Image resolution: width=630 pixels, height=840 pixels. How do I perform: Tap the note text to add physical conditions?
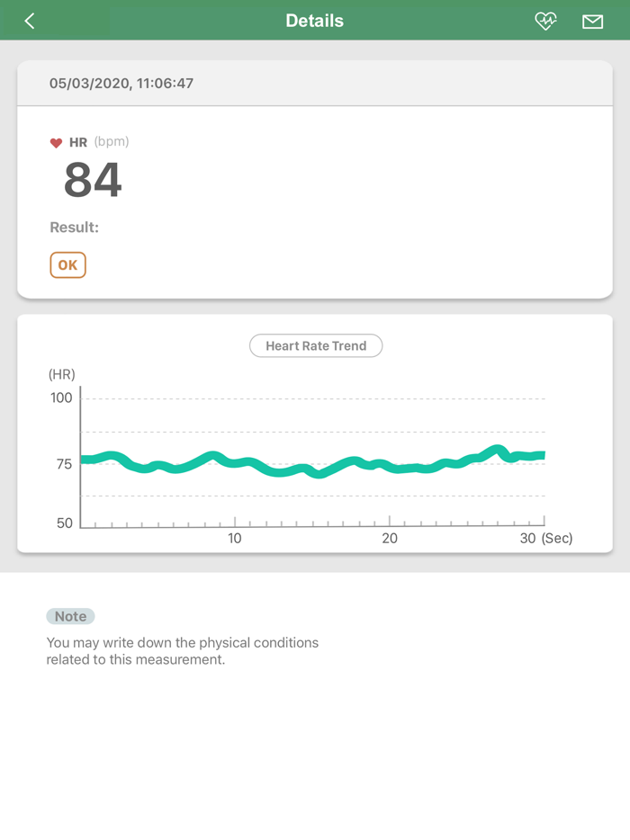pos(182,650)
